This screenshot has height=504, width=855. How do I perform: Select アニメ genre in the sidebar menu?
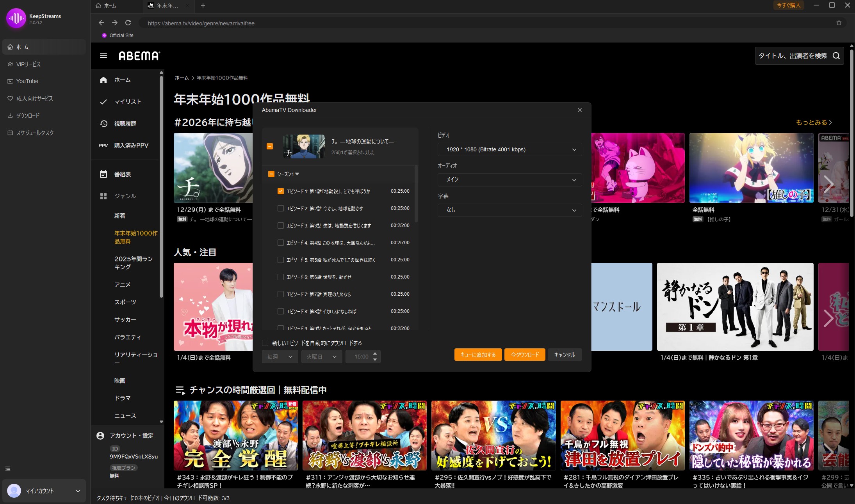tap(123, 284)
